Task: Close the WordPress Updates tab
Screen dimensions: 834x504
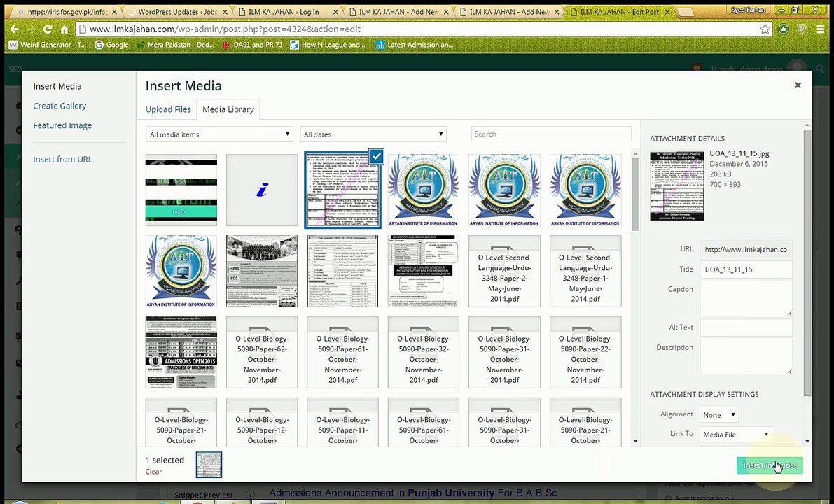Action: coord(225,12)
